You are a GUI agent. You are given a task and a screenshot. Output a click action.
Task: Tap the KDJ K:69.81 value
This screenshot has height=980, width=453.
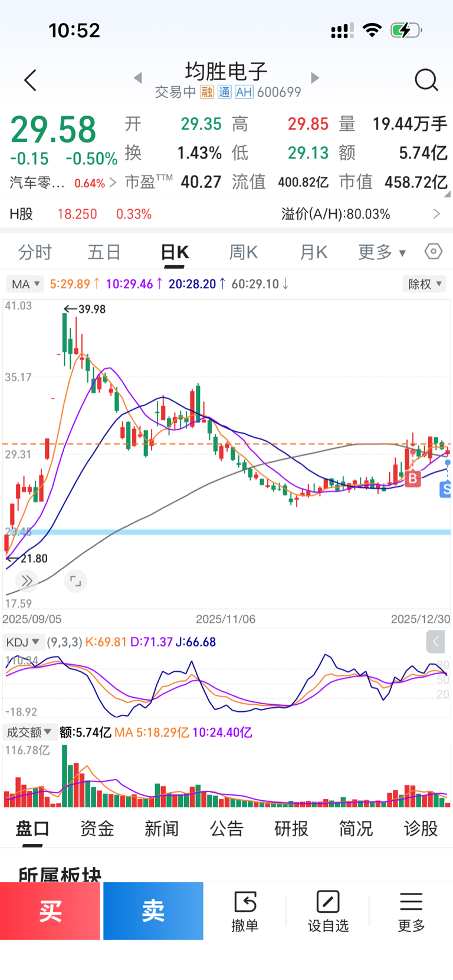pyautogui.click(x=106, y=642)
